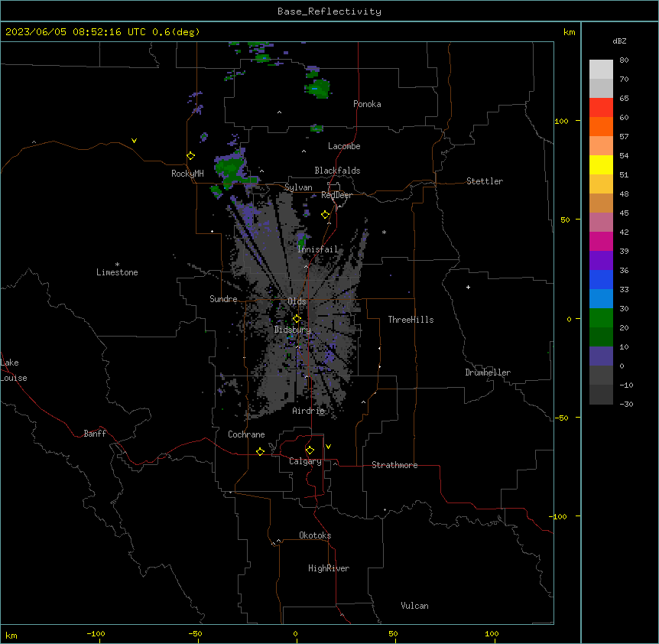
Task: Click the magenta 42 dBZ legend swatch
Action: (x=601, y=241)
